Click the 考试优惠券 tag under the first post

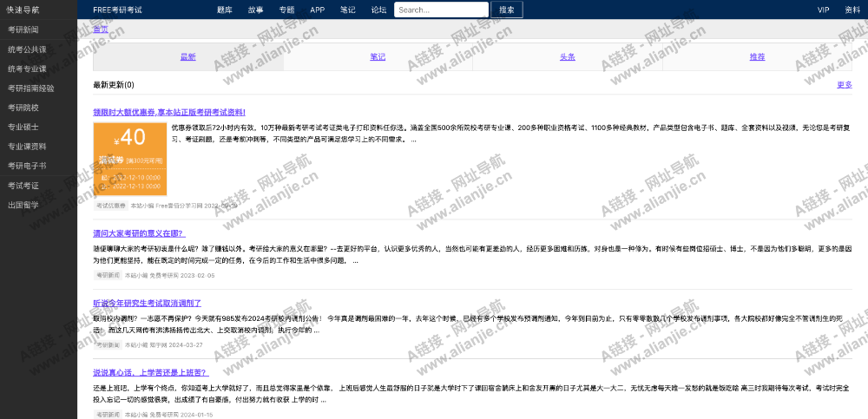click(x=110, y=206)
